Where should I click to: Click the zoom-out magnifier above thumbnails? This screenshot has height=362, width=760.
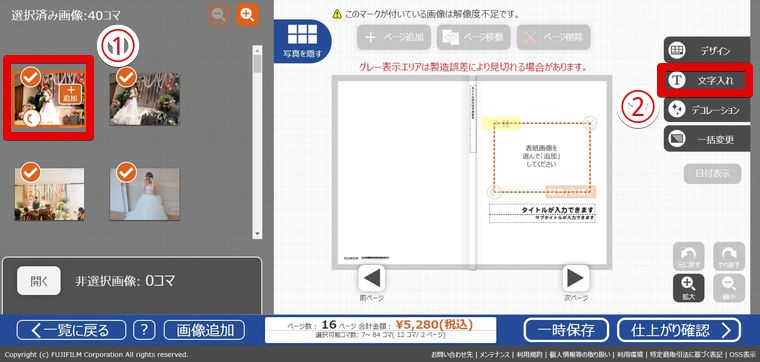(219, 15)
